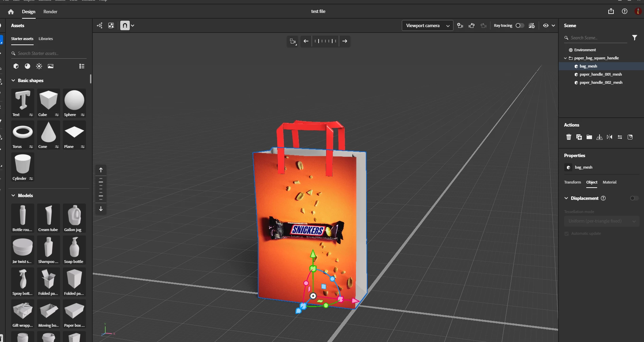Viewport: 644px width, 342px height.
Task: Open the Help question mark icon
Action: (625, 11)
